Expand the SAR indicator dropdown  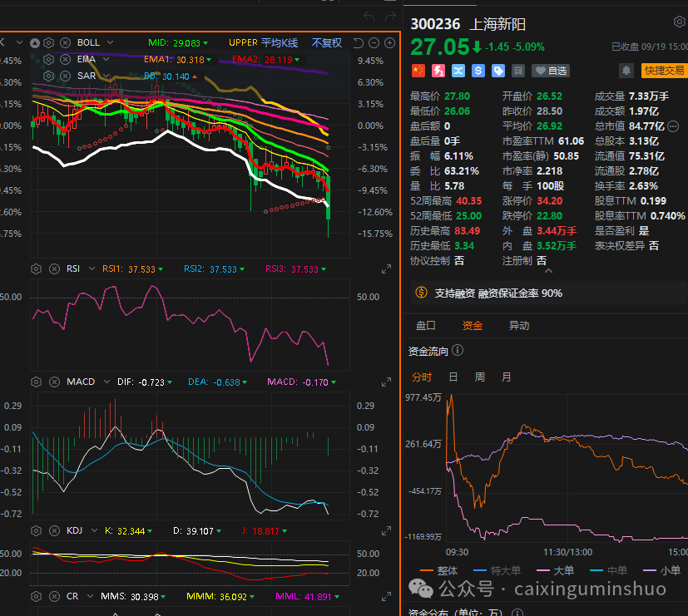(105, 75)
